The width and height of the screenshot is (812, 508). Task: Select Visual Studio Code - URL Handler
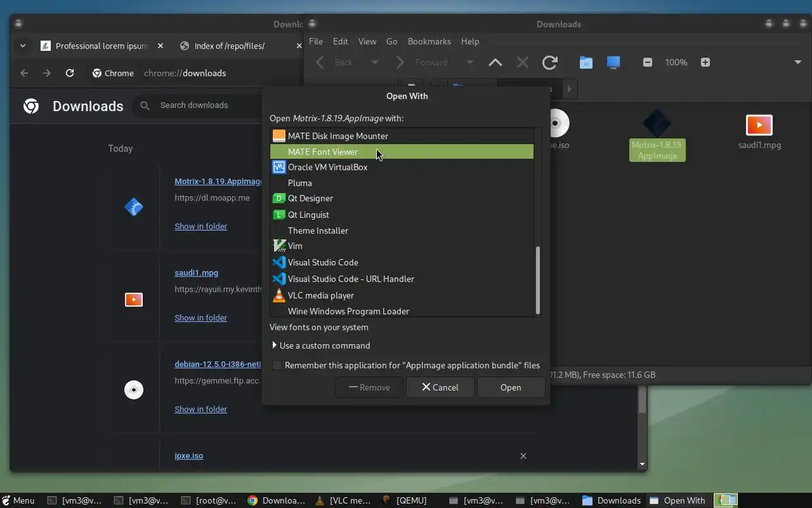402,279
